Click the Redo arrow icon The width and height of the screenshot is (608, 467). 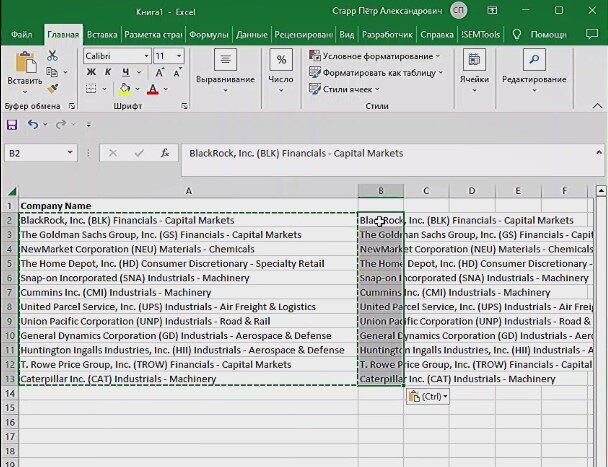point(60,125)
